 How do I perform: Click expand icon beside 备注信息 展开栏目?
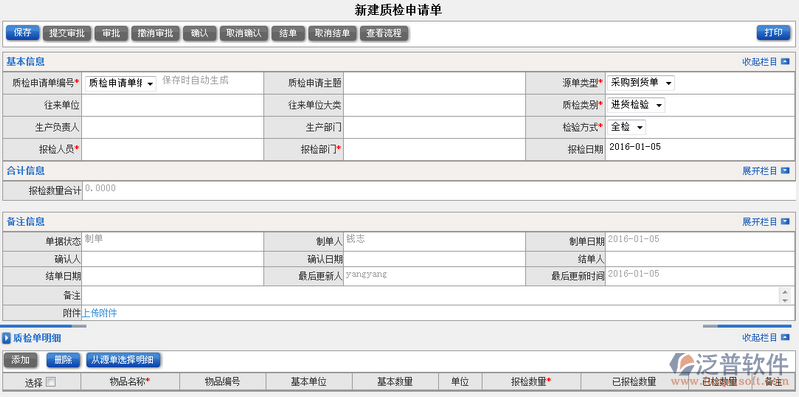pos(785,222)
